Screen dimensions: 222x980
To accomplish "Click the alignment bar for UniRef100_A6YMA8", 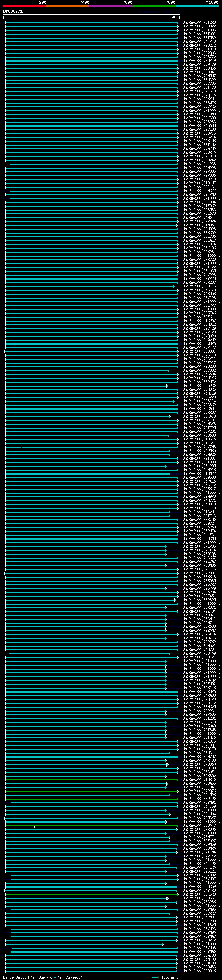I will point(95,948).
